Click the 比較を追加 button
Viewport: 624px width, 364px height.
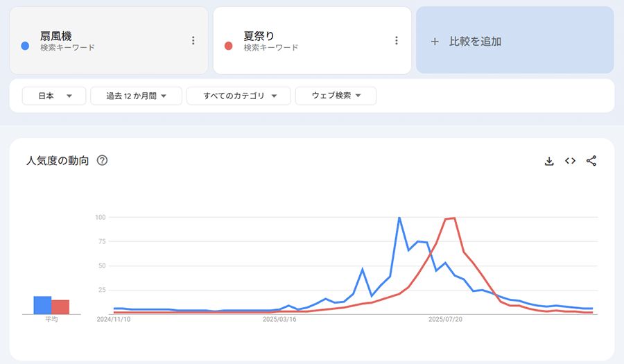pos(514,40)
